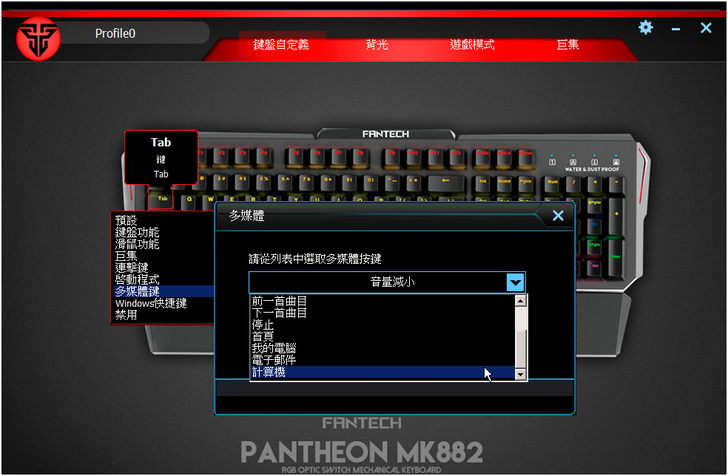Choose 鍵盤功能 in the key function menu
This screenshot has height=476, width=728.
coord(162,232)
